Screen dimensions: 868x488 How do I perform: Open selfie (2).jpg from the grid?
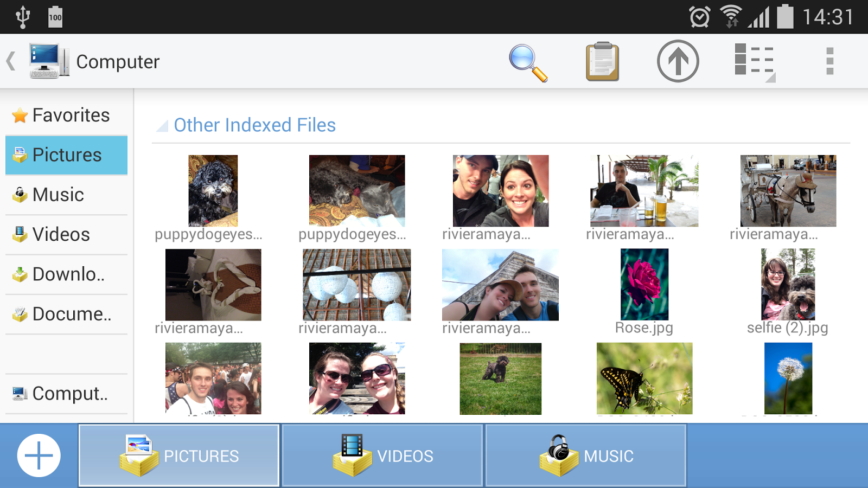pyautogui.click(x=788, y=285)
